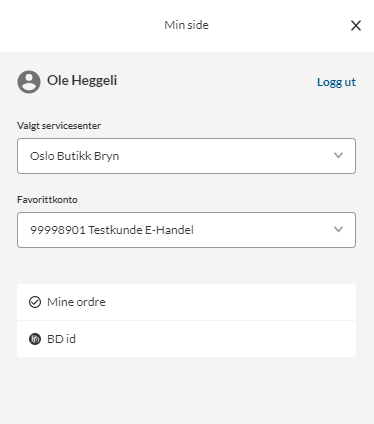The width and height of the screenshot is (374, 424).
Task: Close the Min side panel
Action: click(356, 25)
